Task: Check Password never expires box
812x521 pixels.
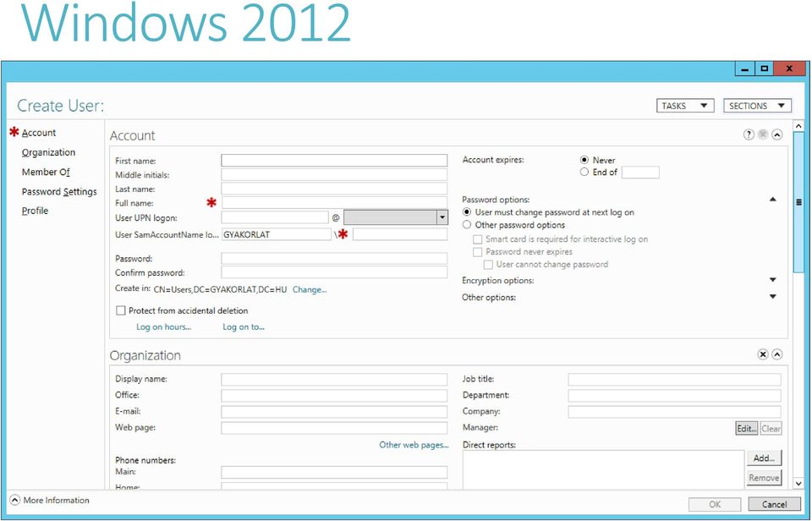Action: pyautogui.click(x=477, y=252)
